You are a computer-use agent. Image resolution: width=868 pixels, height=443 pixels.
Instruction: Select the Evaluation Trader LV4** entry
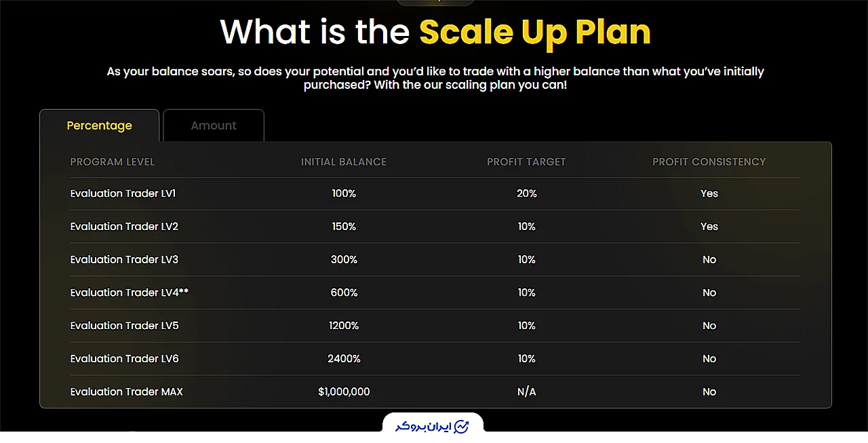point(130,293)
